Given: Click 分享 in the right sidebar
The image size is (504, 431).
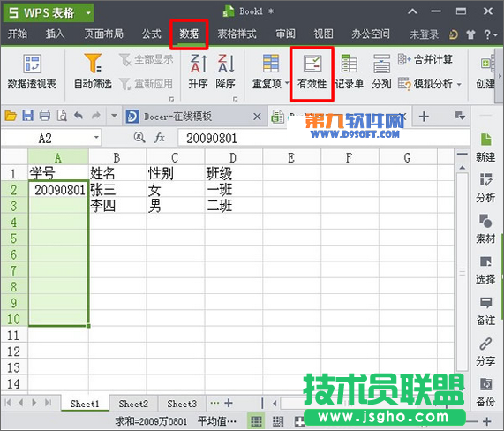Looking at the screenshot, I should coord(485,352).
